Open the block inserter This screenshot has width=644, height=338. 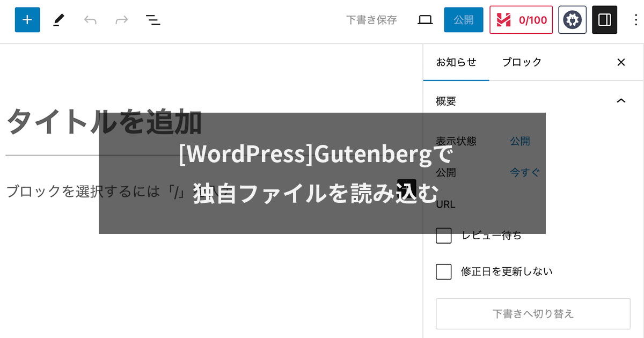(x=27, y=20)
